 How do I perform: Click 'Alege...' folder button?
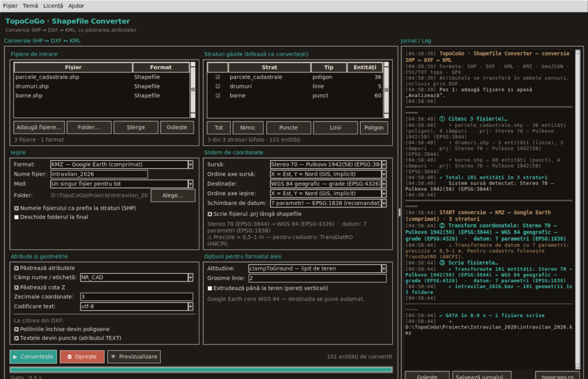(x=173, y=195)
